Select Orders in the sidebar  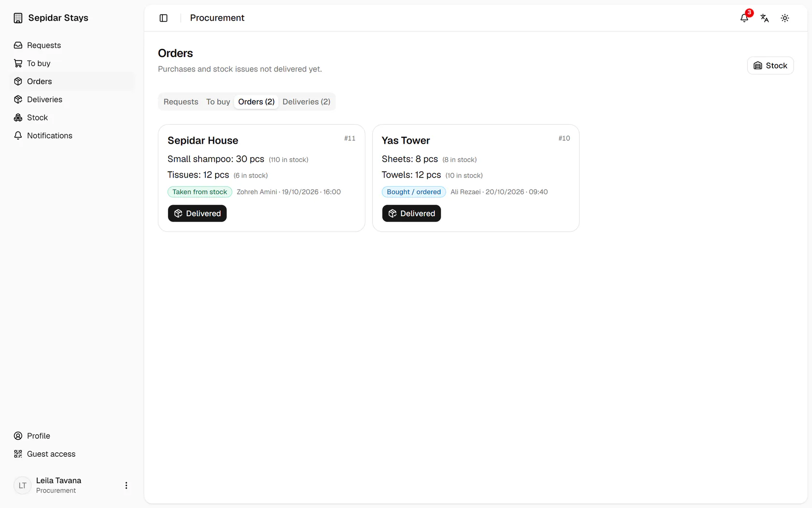pos(72,81)
